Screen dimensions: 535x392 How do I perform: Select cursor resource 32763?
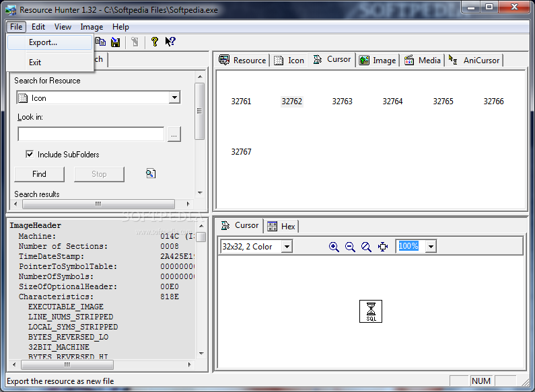pyautogui.click(x=343, y=102)
